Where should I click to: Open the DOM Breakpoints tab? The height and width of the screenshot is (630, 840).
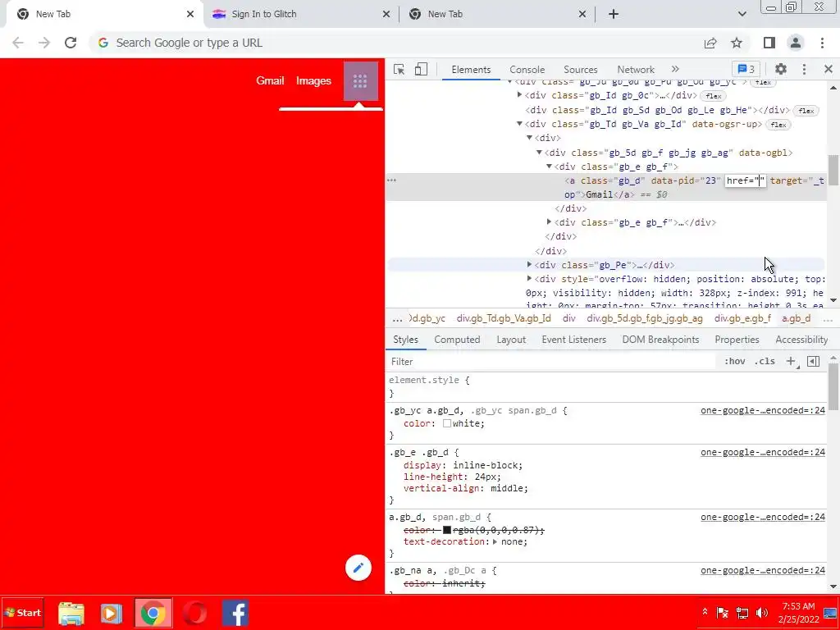pos(660,340)
